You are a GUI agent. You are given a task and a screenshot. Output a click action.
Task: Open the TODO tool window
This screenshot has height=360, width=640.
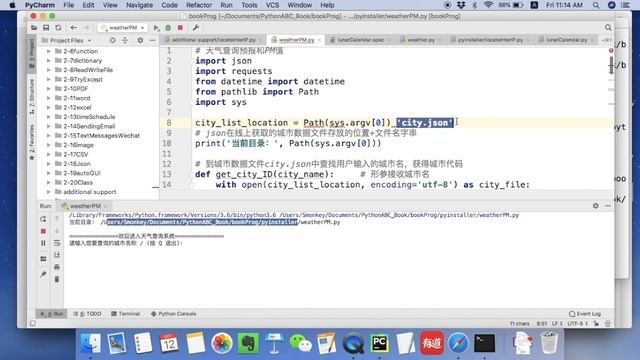click(87, 314)
